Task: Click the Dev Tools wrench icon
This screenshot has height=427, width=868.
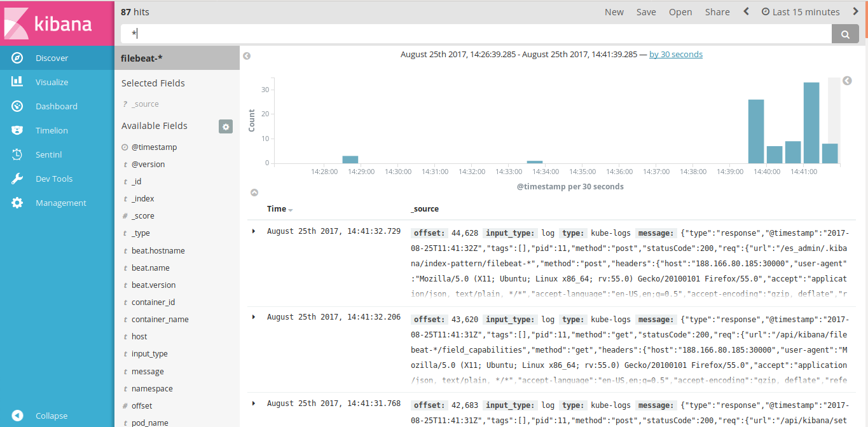Action: (17, 179)
